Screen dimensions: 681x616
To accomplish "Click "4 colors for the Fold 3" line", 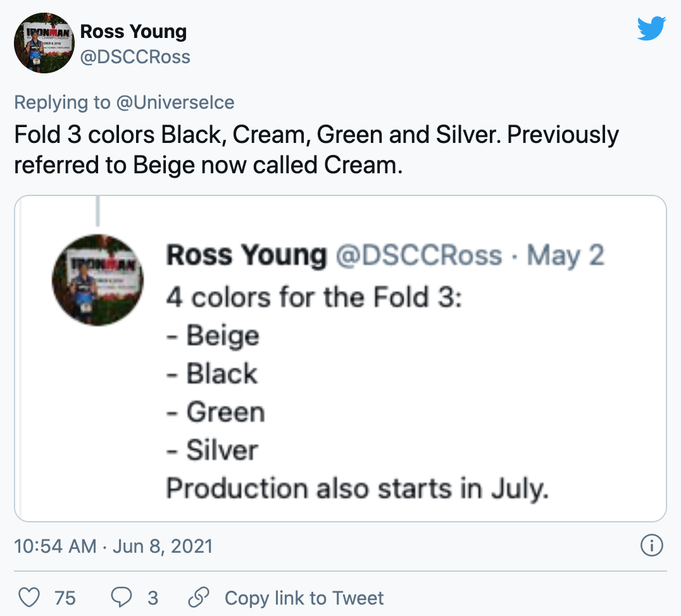I will (x=314, y=297).
